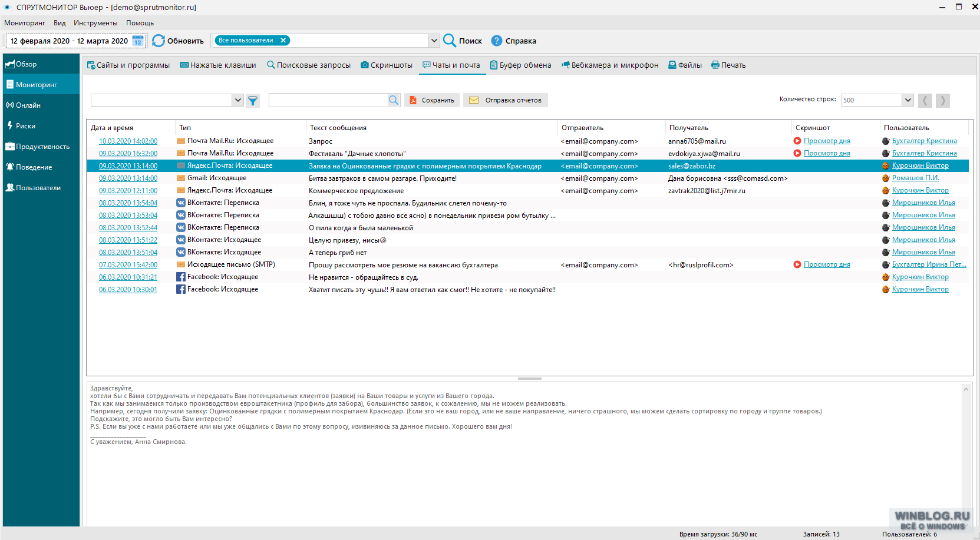The width and height of the screenshot is (980, 540).
Task: Click recipient sales@zabor.bz in selected row
Action: coord(692,166)
